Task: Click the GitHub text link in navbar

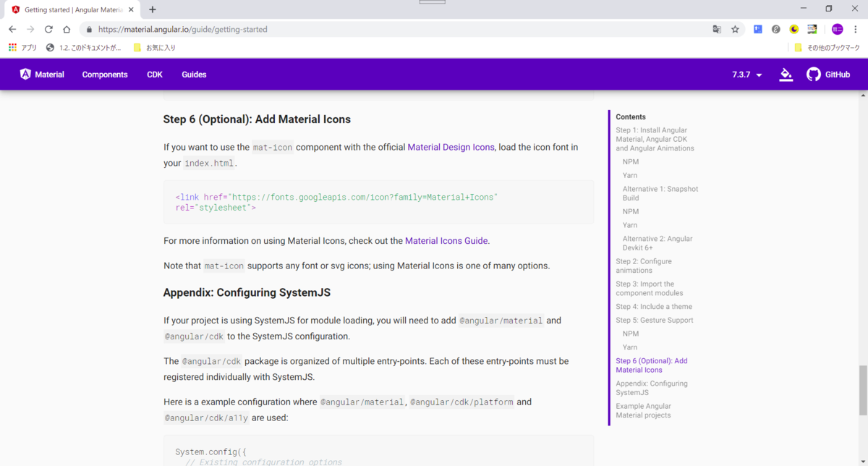Action: 838,75
